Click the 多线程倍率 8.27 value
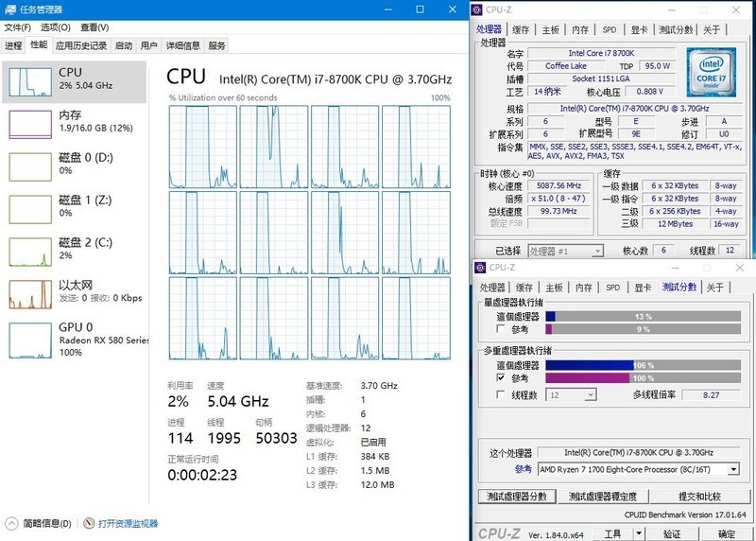The width and height of the screenshot is (756, 541). pos(712,394)
